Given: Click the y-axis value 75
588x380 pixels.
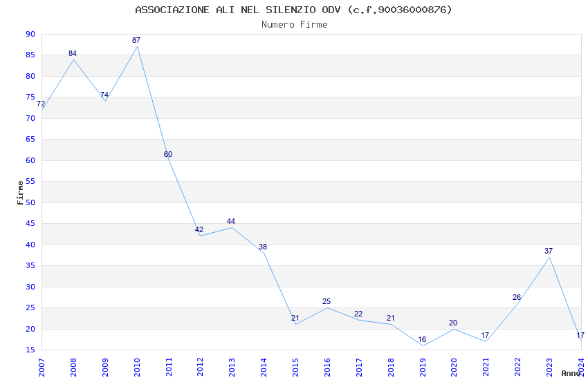Looking at the screenshot, I should pyautogui.click(x=30, y=97).
